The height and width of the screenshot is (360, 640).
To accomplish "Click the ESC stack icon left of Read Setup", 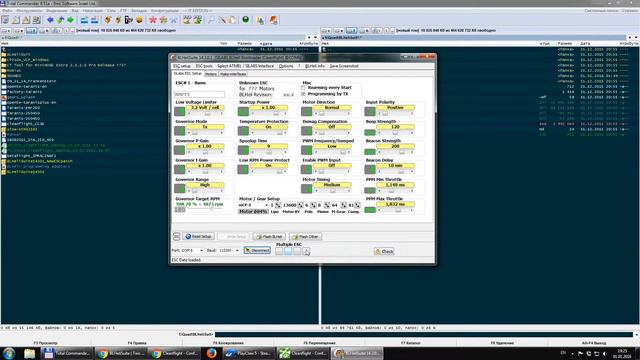I will [x=176, y=236].
